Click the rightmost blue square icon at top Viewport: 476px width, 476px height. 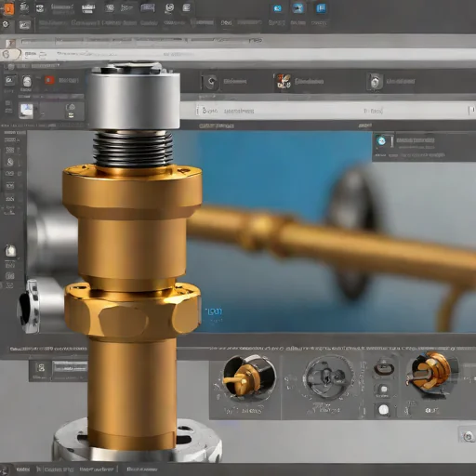(x=322, y=7)
